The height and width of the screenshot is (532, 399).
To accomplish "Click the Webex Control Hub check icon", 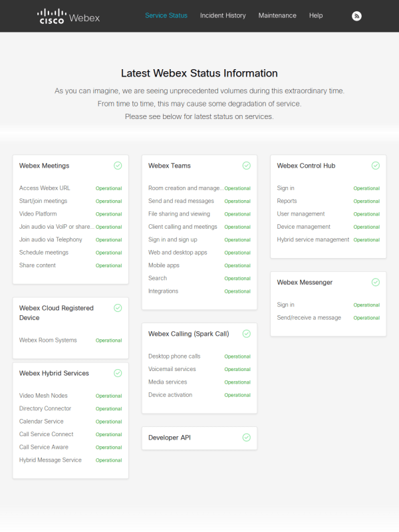I will pos(376,166).
